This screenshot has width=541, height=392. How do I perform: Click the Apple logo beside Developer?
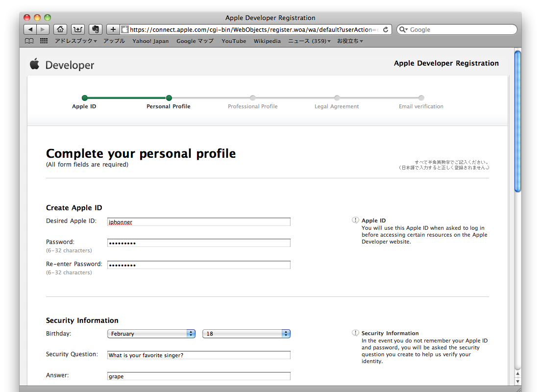[x=34, y=64]
